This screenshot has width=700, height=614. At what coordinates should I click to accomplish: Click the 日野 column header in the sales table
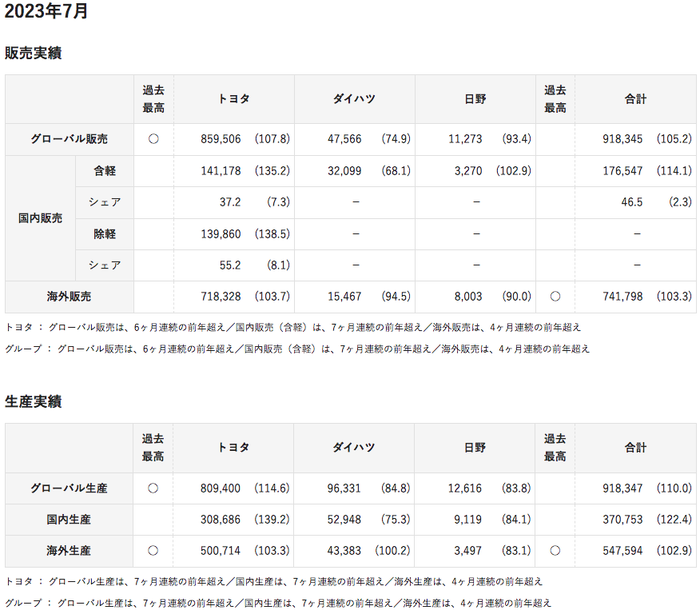475,99
